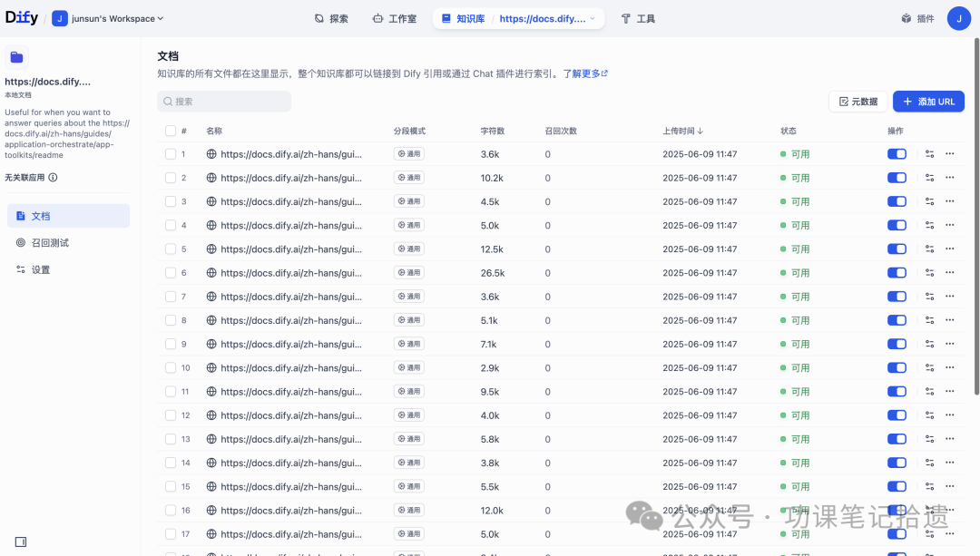980x556 pixels.
Task: Check the checkbox for row 4
Action: click(x=170, y=225)
